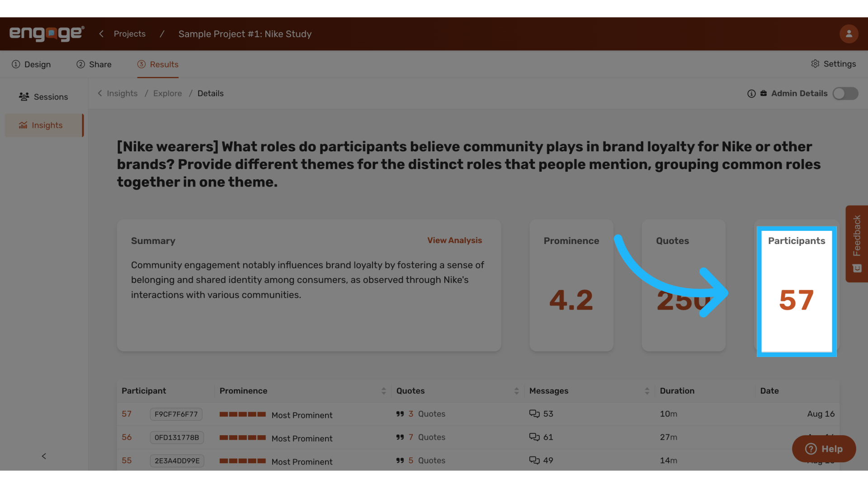This screenshot has width=868, height=488.
Task: Open the Design tab
Action: point(31,65)
